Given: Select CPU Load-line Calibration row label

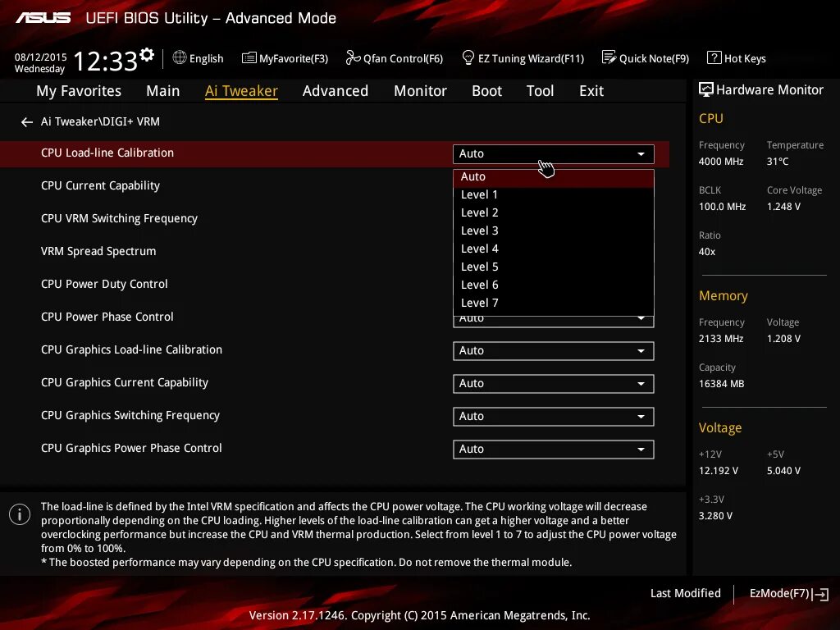Looking at the screenshot, I should pos(107,153).
